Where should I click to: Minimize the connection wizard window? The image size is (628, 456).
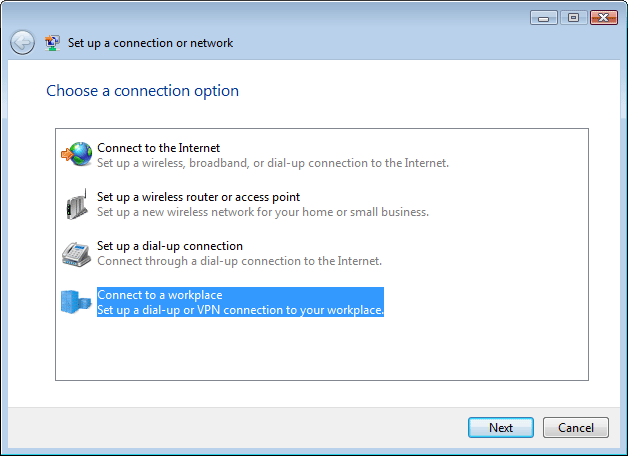pos(543,18)
